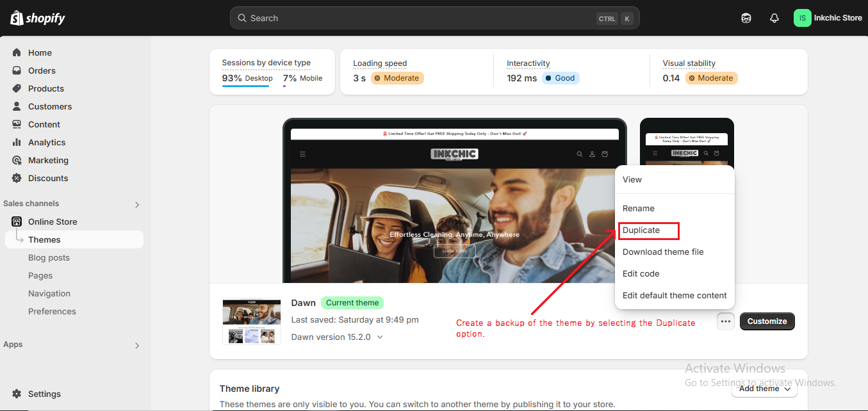Open the notifications bell
Image resolution: width=868 pixels, height=411 pixels.
click(774, 18)
